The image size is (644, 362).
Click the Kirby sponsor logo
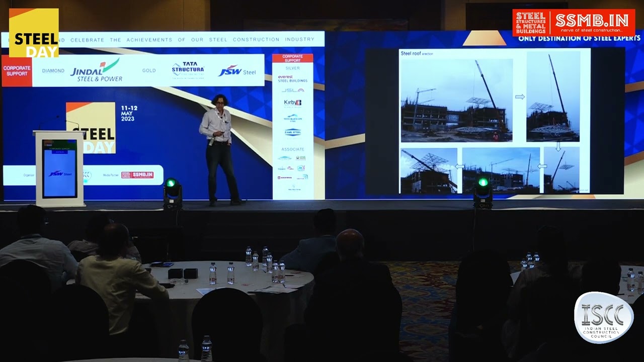293,103
